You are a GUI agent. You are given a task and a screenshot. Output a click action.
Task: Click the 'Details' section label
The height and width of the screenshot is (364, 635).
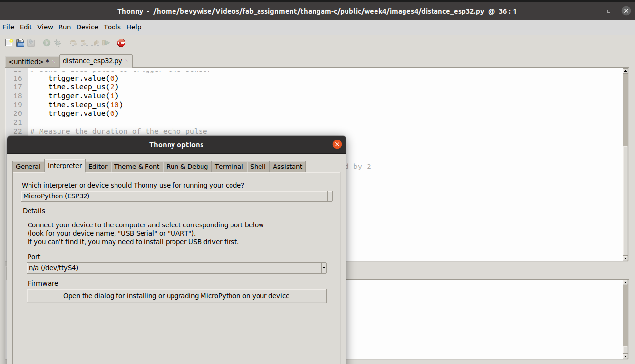click(x=34, y=211)
